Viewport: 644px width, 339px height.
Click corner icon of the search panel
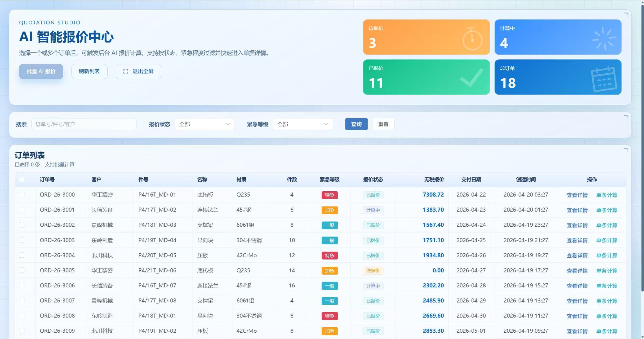pos(626,117)
